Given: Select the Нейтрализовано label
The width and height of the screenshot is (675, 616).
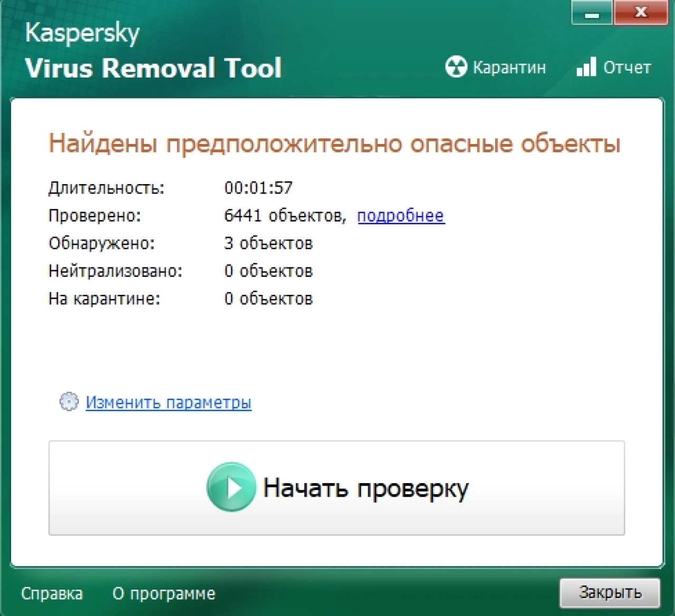Looking at the screenshot, I should tap(115, 271).
